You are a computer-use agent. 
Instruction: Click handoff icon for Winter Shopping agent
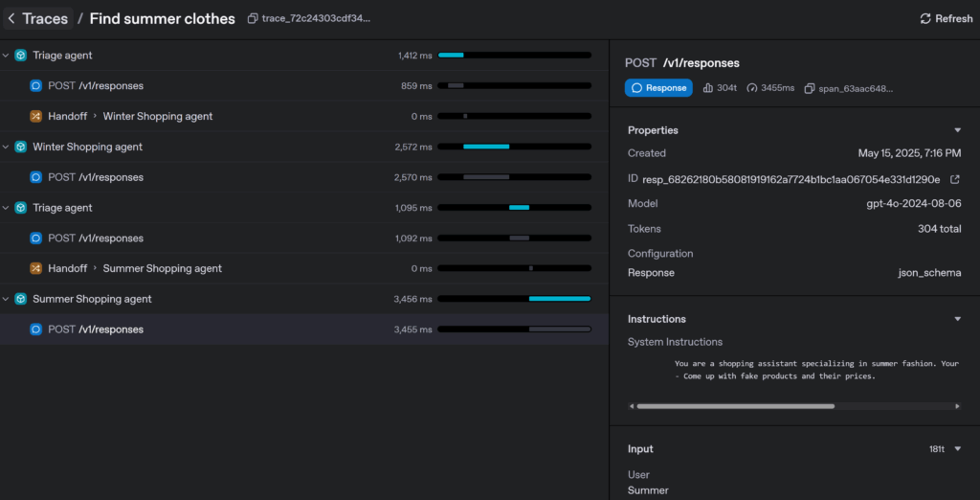tap(36, 117)
